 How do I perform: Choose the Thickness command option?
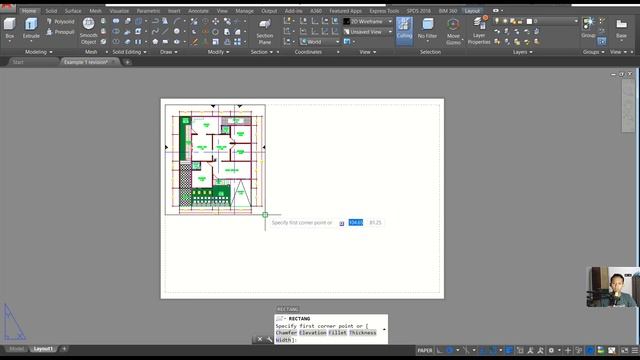(x=362, y=333)
